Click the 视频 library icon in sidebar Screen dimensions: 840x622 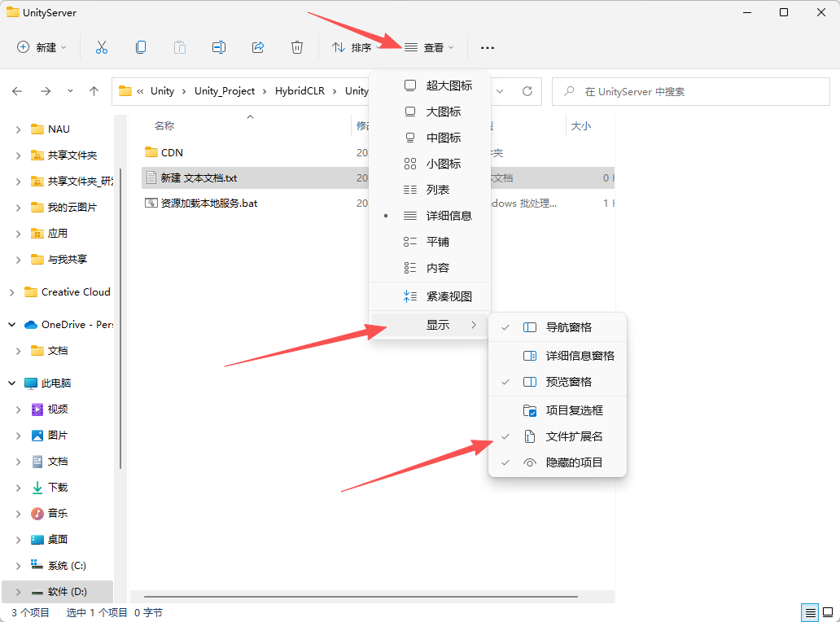click(37, 410)
